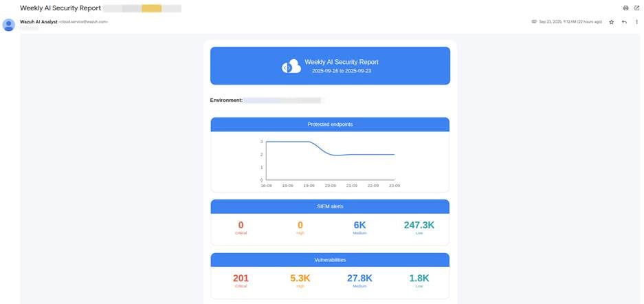Click the Wazuh AI Analyst sender name
Image resolution: width=644 pixels, height=304 pixels.
click(x=38, y=21)
